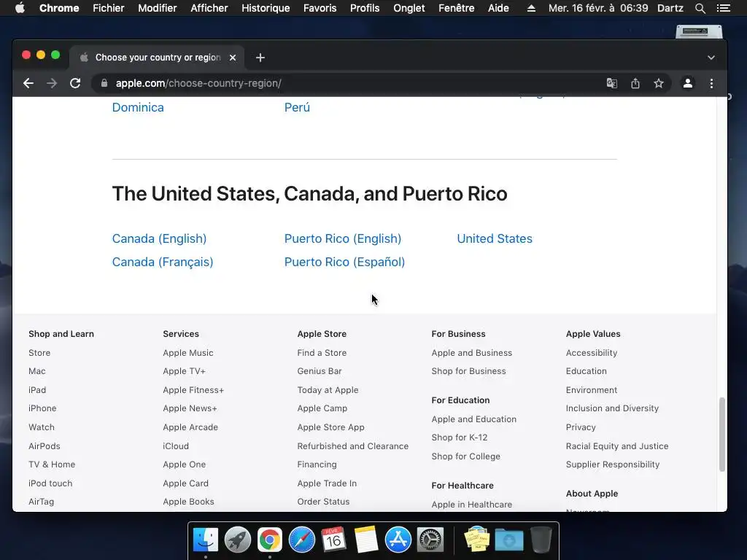Bookmark this page with the star icon
Viewport: 747px width, 560px height.
[659, 83]
